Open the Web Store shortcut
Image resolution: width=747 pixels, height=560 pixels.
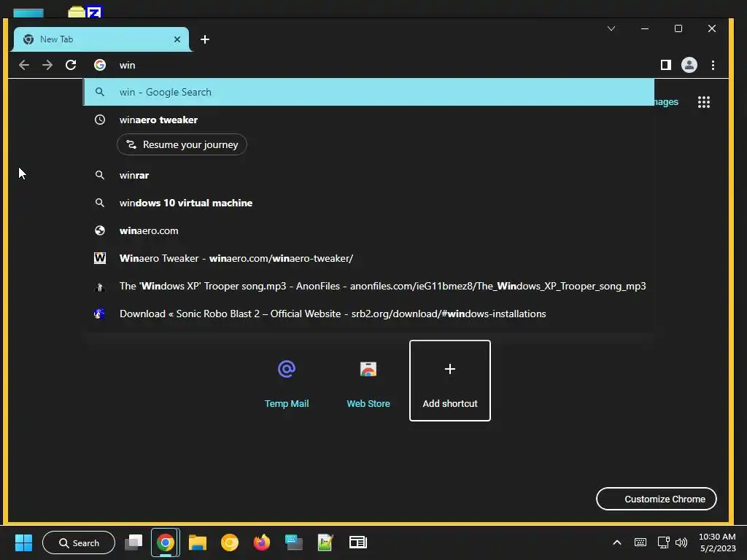(368, 381)
